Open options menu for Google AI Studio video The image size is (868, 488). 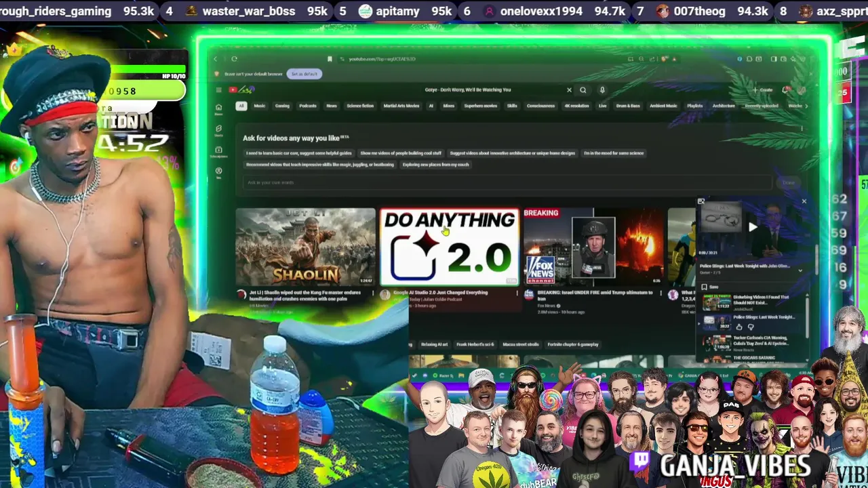tap(517, 293)
